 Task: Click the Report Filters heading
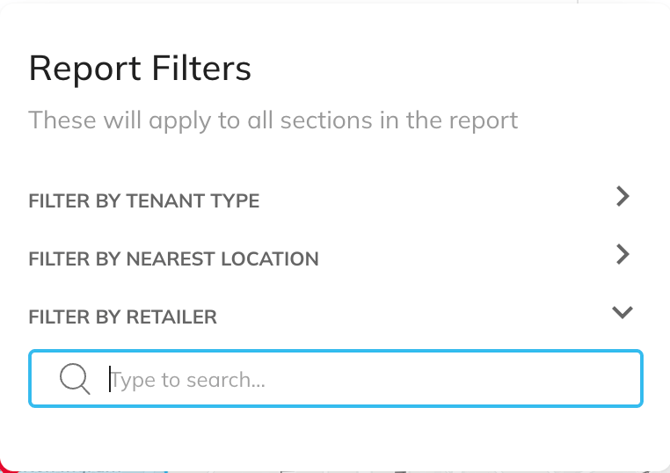[x=140, y=68]
